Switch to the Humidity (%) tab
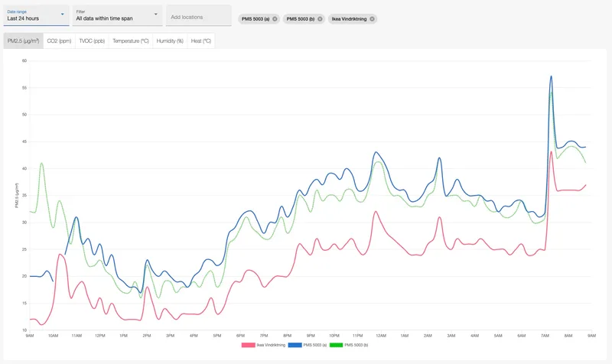This screenshot has height=364, width=612. [170, 41]
